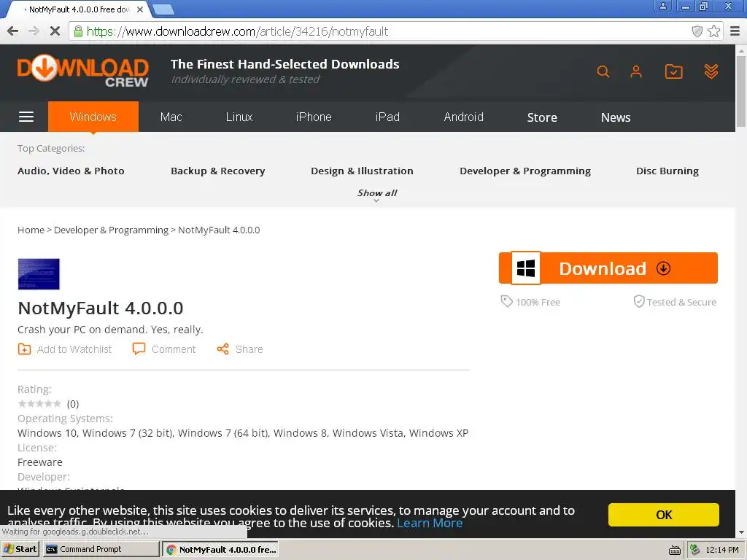Click the 12:14 PM system clock
The height and width of the screenshot is (560, 747).
click(x=722, y=550)
